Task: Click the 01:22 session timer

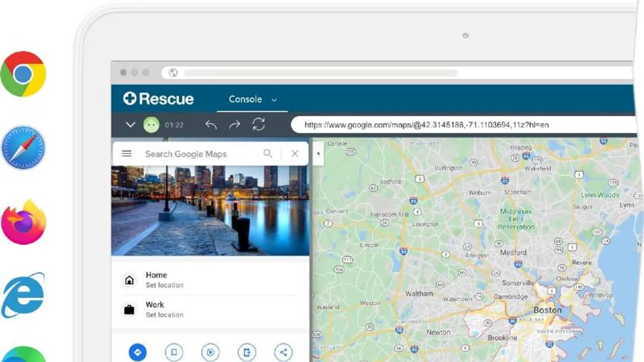Action: [x=174, y=125]
